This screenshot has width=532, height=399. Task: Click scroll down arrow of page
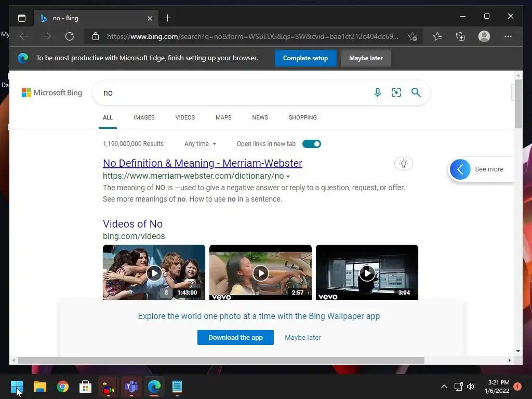518,351
